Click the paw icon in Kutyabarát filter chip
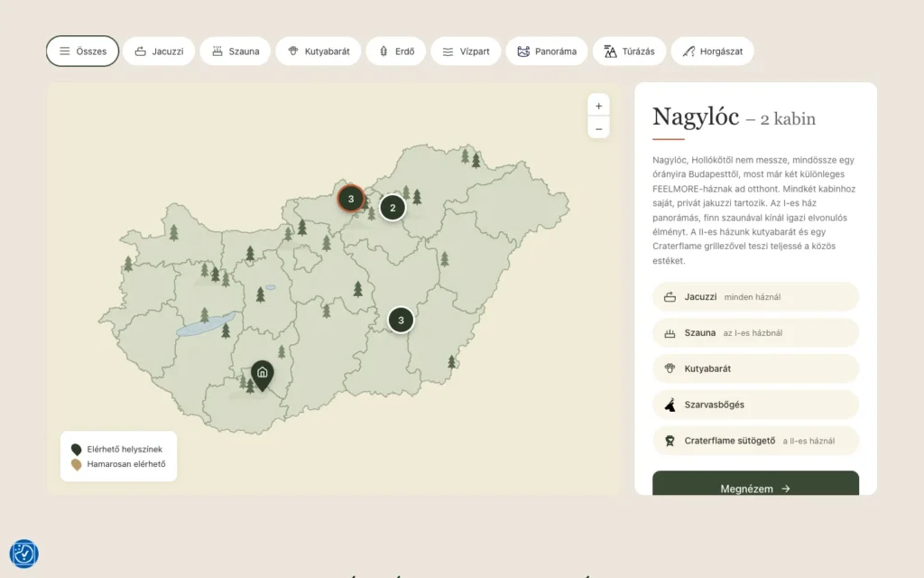The image size is (924, 578). tap(293, 51)
